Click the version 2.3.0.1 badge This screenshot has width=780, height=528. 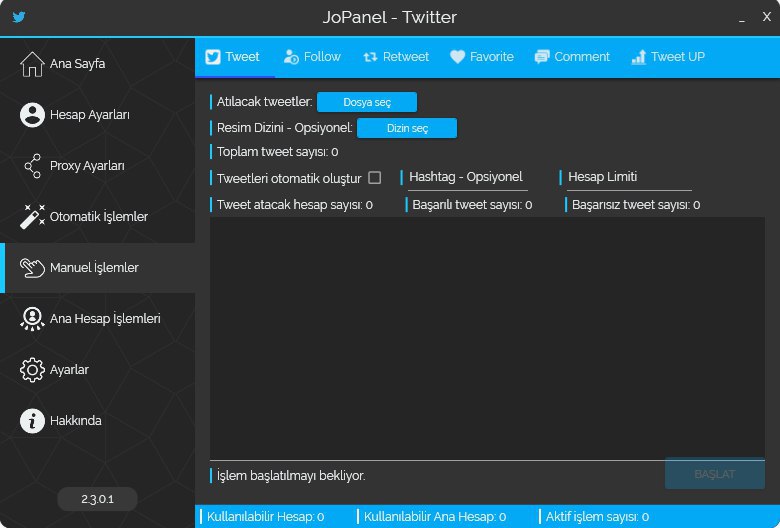click(x=98, y=499)
